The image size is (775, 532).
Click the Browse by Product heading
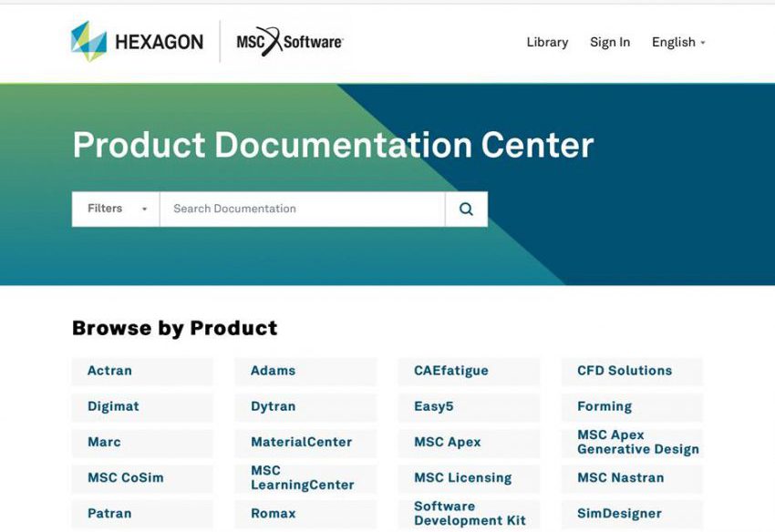tap(175, 328)
